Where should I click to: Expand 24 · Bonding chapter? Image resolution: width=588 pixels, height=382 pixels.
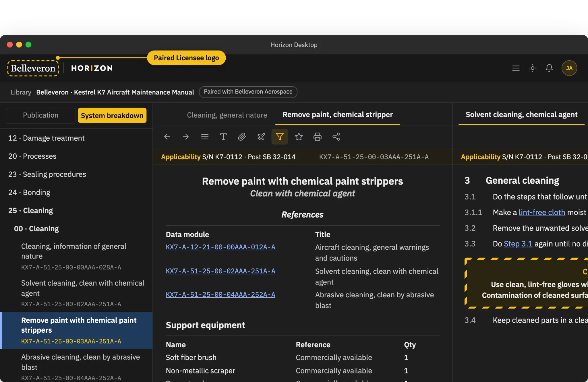click(76, 192)
